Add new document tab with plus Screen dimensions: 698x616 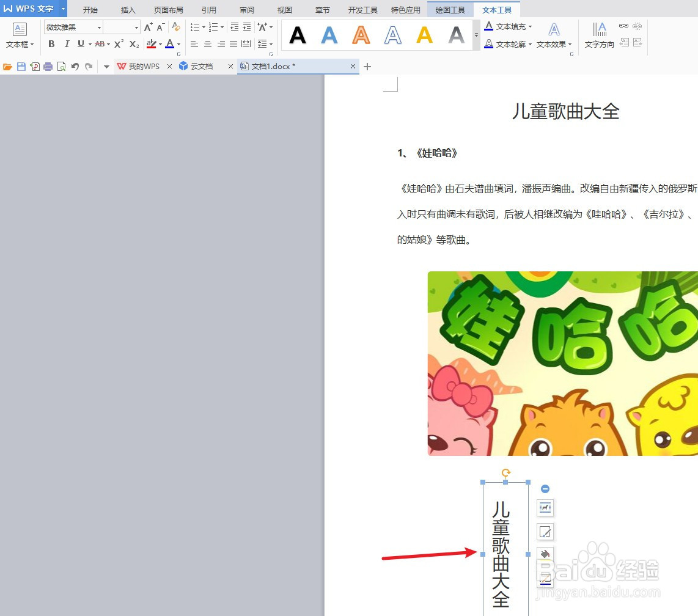367,67
